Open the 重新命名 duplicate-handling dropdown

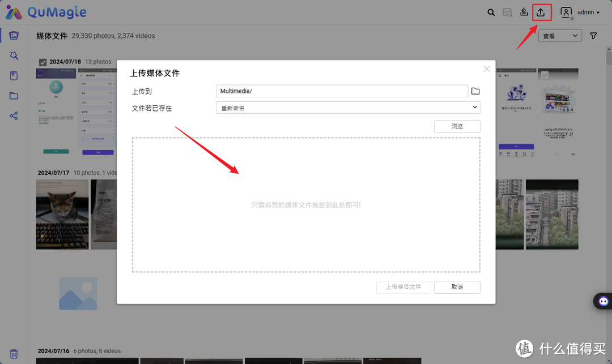click(x=347, y=107)
